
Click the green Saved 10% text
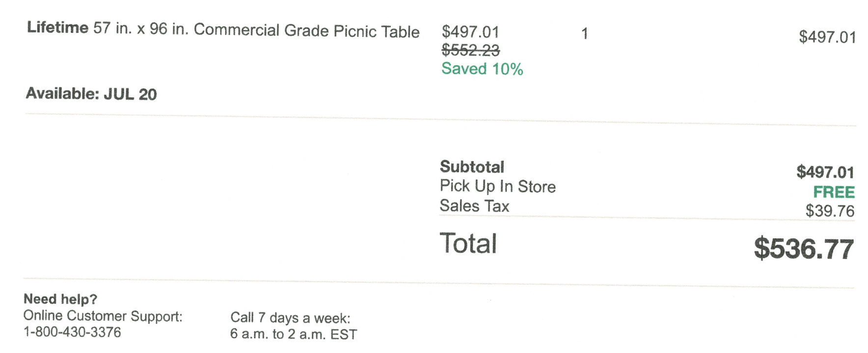[482, 69]
